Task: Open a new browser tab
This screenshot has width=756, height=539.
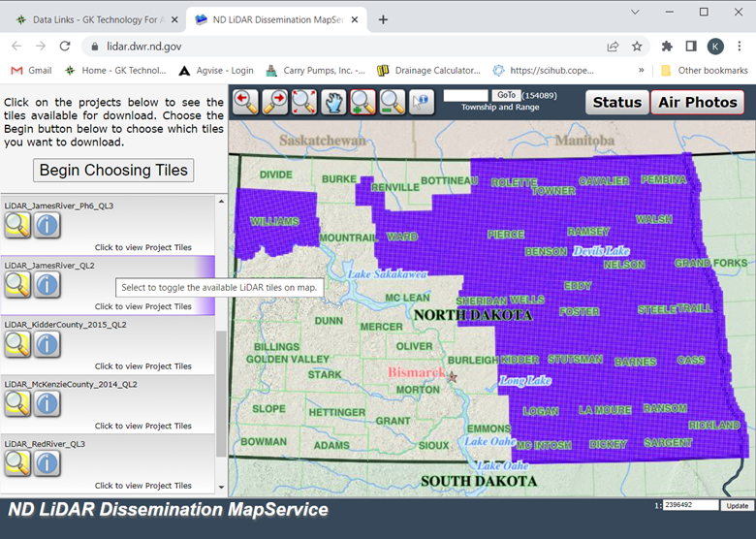Action: click(x=383, y=19)
